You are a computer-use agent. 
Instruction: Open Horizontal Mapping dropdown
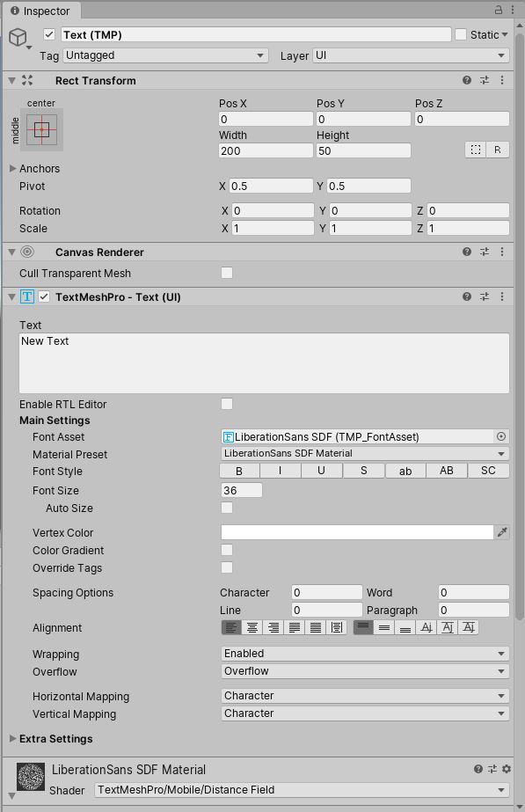pyautogui.click(x=365, y=696)
